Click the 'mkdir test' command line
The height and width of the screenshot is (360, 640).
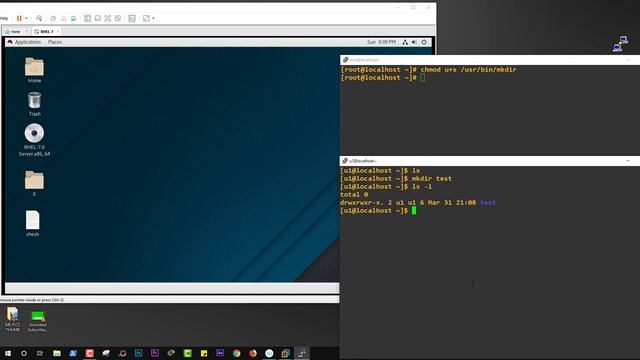432,178
